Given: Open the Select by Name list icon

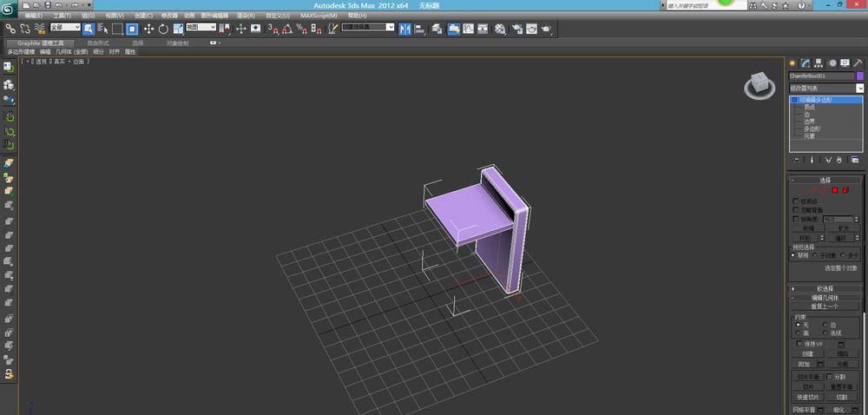Looking at the screenshot, I should [x=103, y=29].
